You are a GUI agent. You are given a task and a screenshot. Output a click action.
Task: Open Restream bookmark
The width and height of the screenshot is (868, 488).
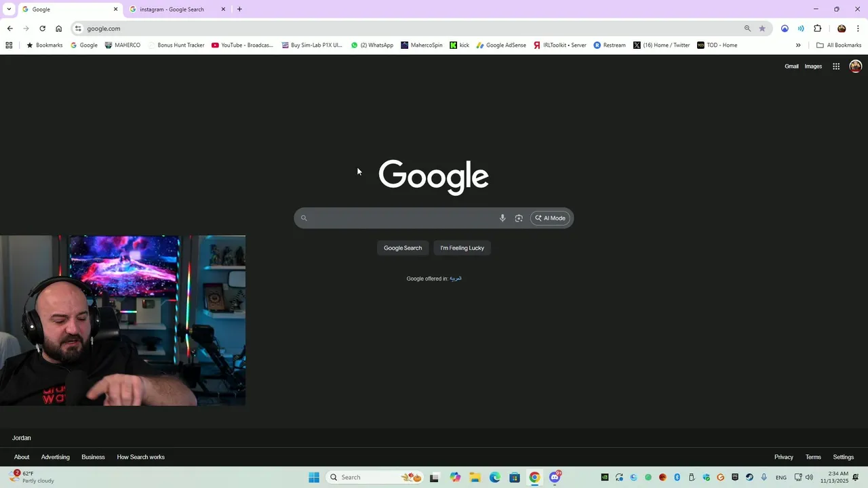[610, 45]
